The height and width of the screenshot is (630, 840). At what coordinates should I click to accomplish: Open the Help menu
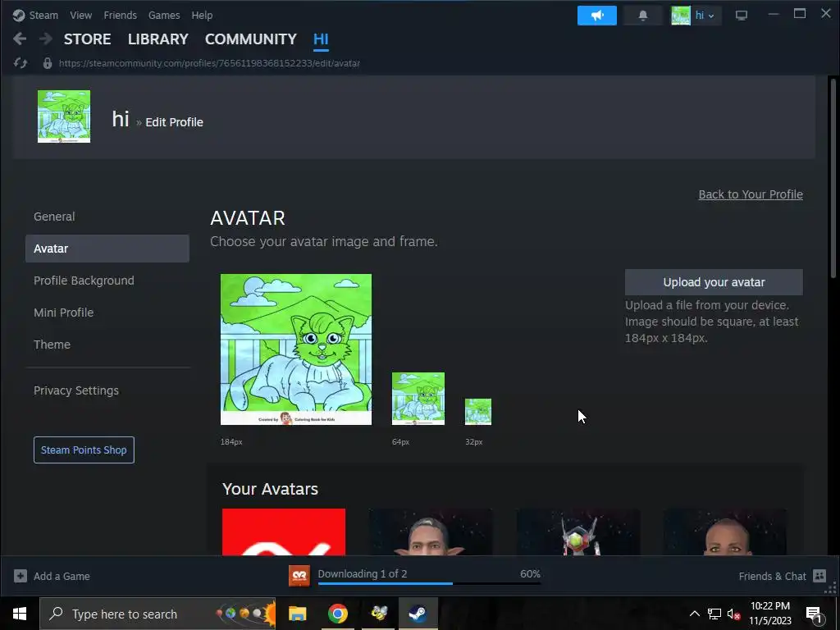[x=202, y=15]
